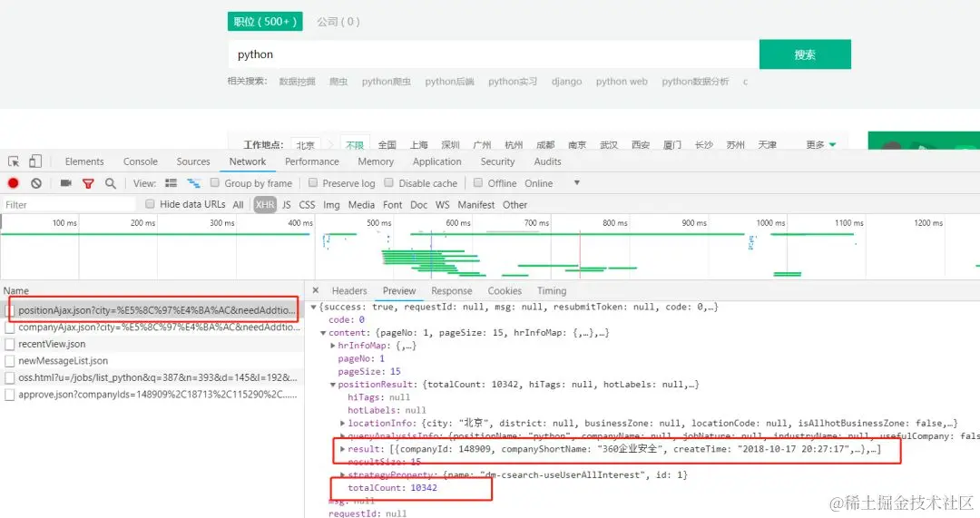Filter requests by JS type
The image size is (980, 518).
[286, 204]
